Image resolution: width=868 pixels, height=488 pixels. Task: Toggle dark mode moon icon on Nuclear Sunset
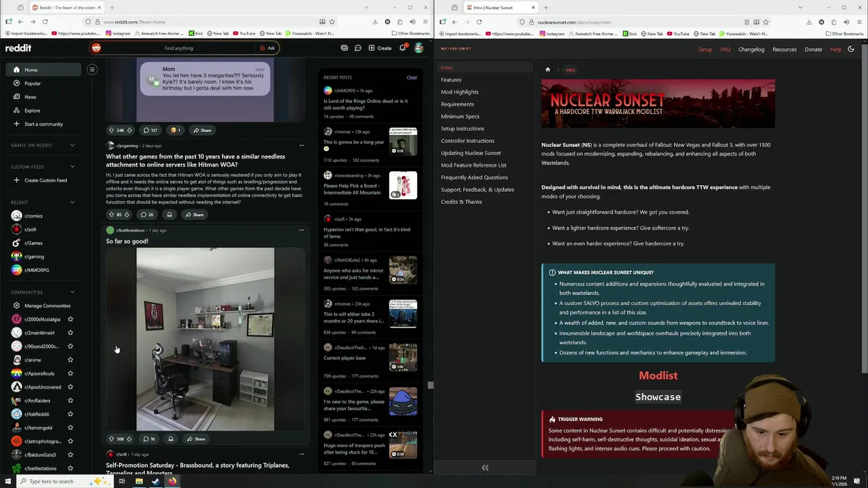click(851, 49)
